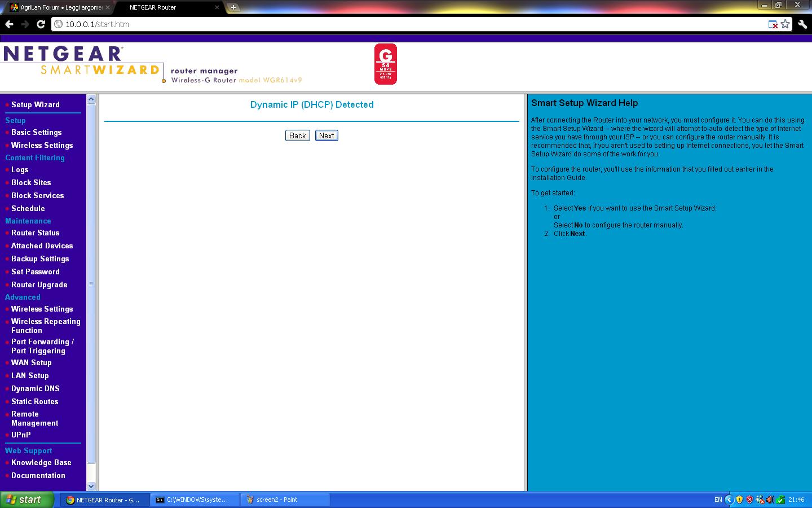The image size is (812, 508).
Task: Open Setup Wizard in the sidebar
Action: (x=35, y=104)
